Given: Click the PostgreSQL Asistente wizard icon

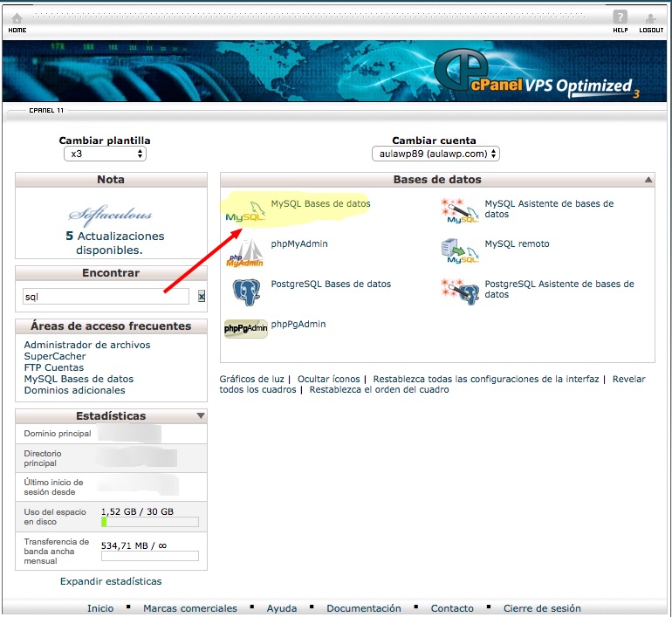Looking at the screenshot, I should click(x=460, y=291).
